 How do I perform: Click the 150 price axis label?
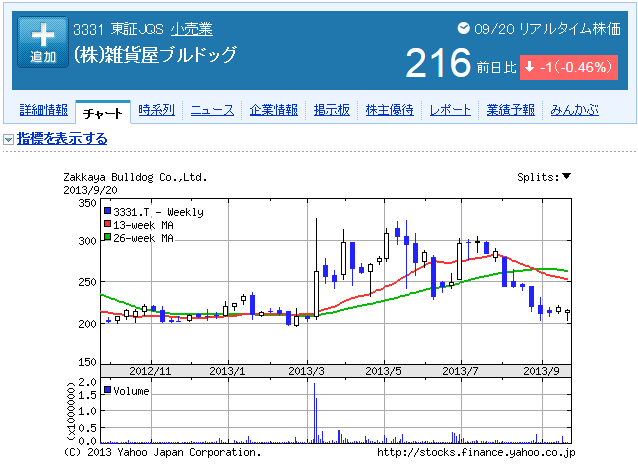tap(87, 362)
